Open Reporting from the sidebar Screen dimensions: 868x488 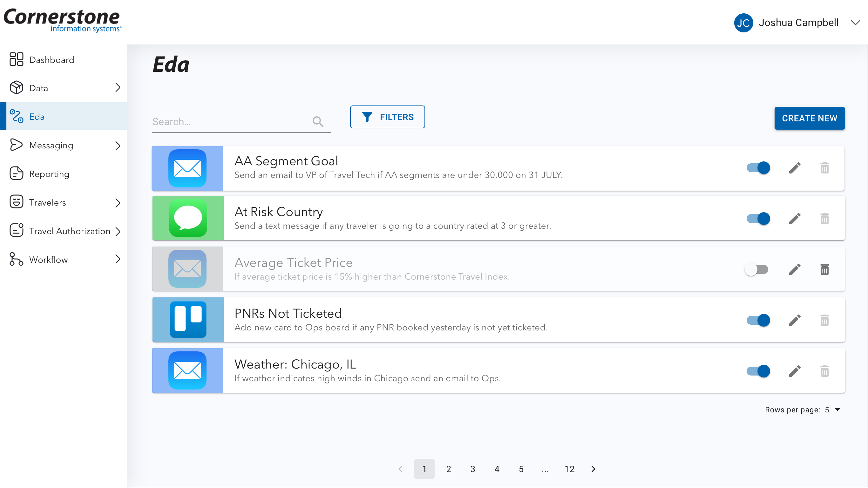pyautogui.click(x=49, y=174)
